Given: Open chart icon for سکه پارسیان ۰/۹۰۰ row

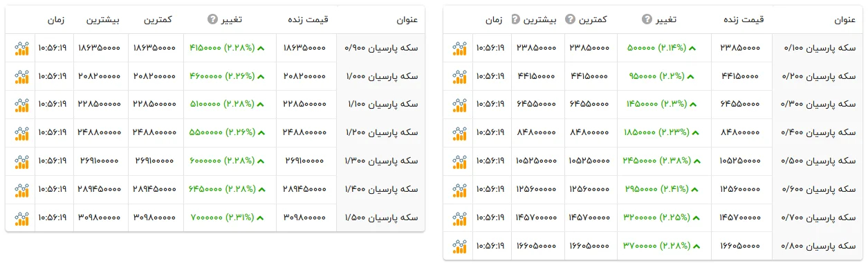Looking at the screenshot, I should (22, 48).
